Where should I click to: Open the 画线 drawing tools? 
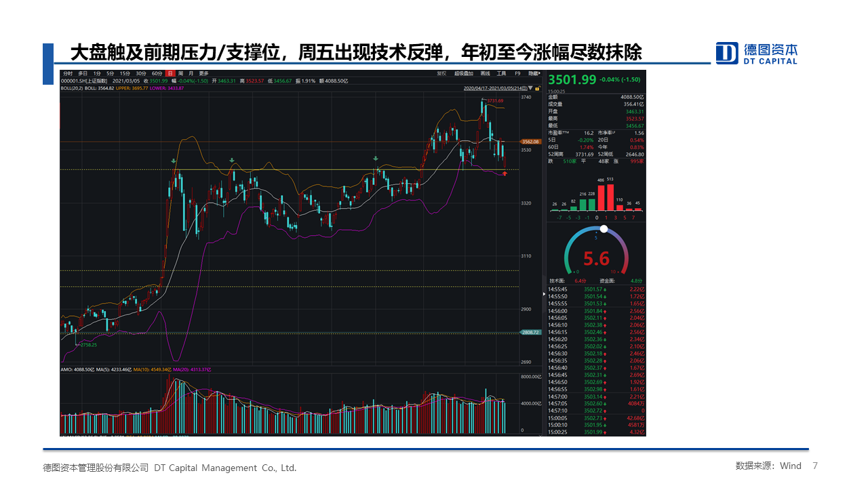[x=485, y=73]
